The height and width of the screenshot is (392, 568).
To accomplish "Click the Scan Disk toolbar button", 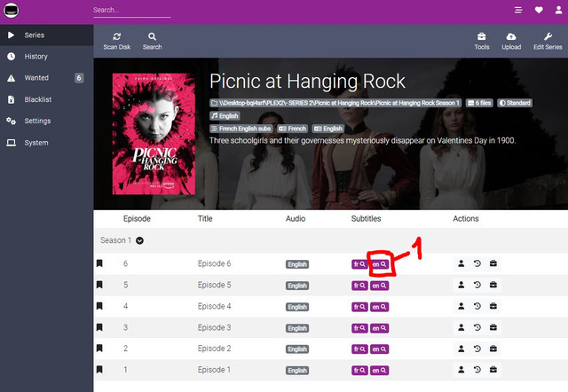I will (x=116, y=41).
